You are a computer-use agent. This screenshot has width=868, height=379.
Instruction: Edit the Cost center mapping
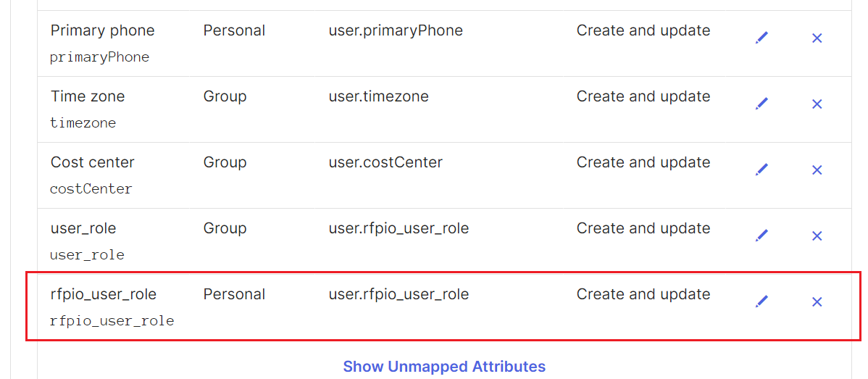[x=761, y=170]
